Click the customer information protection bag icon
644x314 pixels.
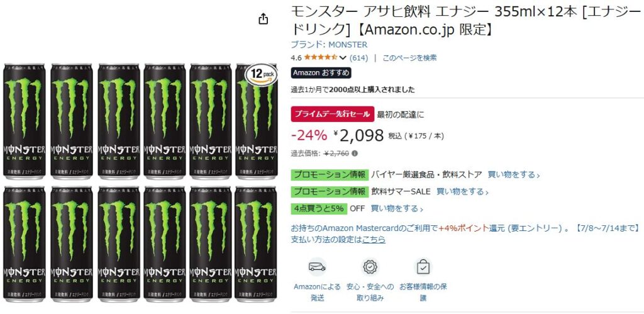423,267
